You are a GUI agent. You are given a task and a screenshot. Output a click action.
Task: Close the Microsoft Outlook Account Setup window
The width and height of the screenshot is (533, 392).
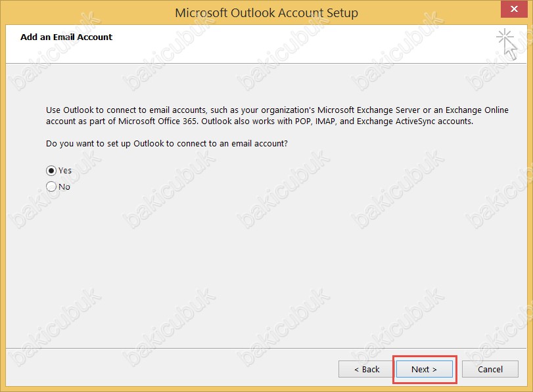pos(515,9)
